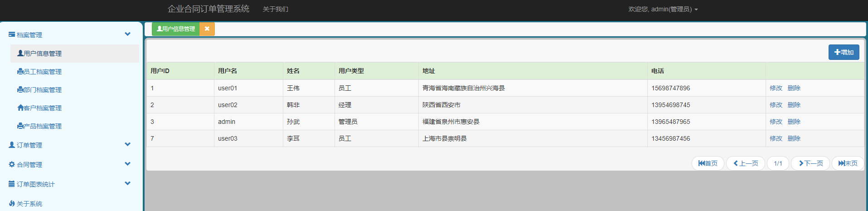The image size is (868, 211).
Task: Click 修改 for user01
Action: click(x=776, y=88)
